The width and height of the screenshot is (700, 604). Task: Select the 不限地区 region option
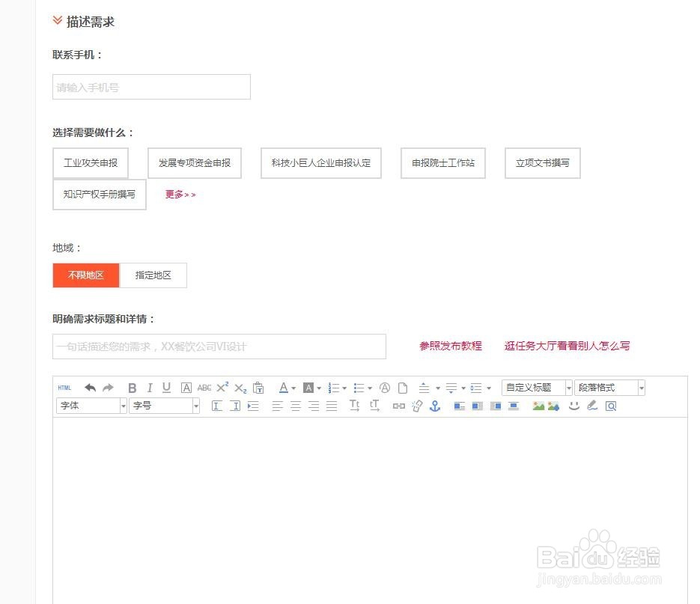86,275
